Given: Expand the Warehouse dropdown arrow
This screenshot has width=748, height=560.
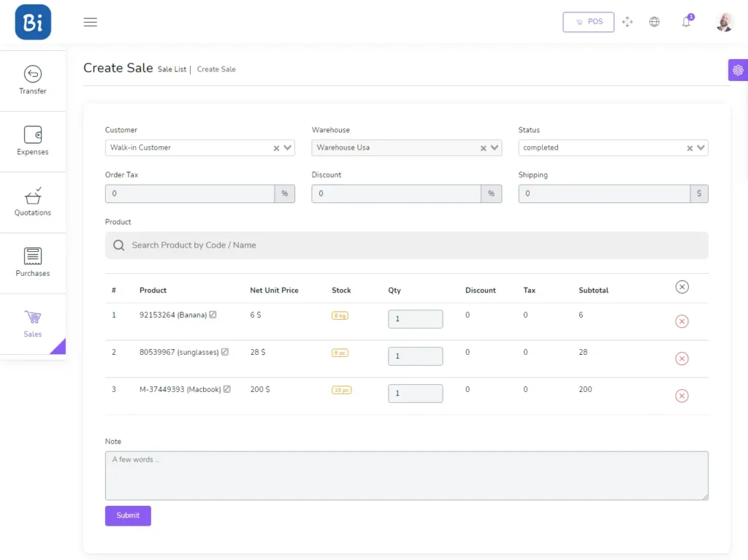Looking at the screenshot, I should click(495, 148).
